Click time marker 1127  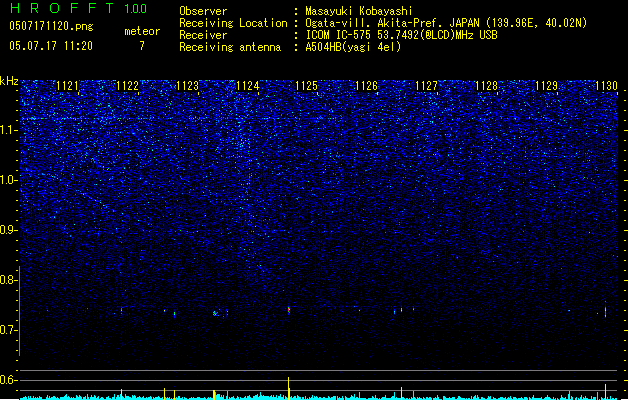point(426,86)
